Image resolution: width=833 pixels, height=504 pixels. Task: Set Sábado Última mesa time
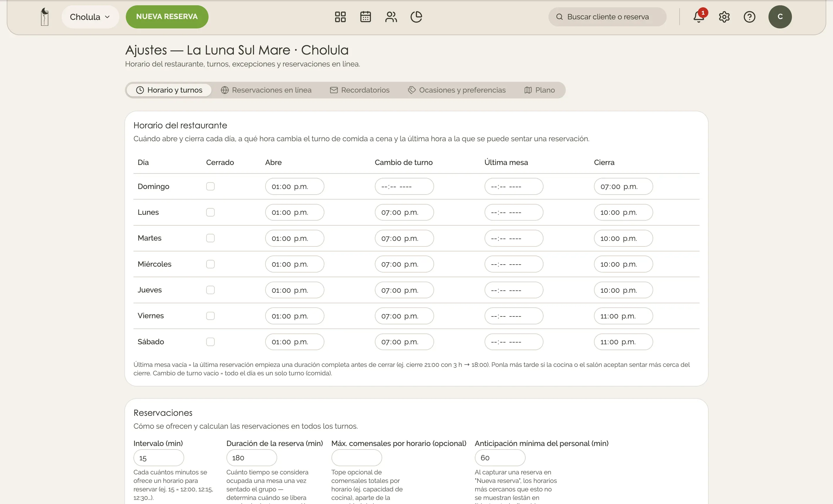coord(514,342)
